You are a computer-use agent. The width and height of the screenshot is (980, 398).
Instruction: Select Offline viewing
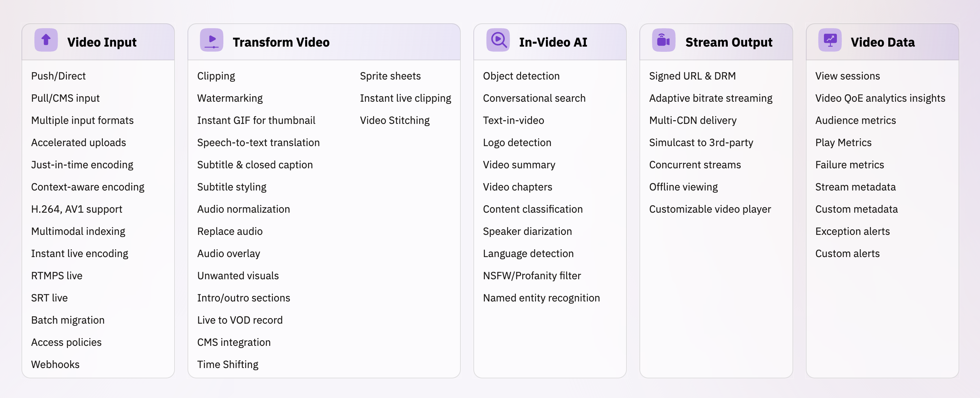(x=683, y=187)
